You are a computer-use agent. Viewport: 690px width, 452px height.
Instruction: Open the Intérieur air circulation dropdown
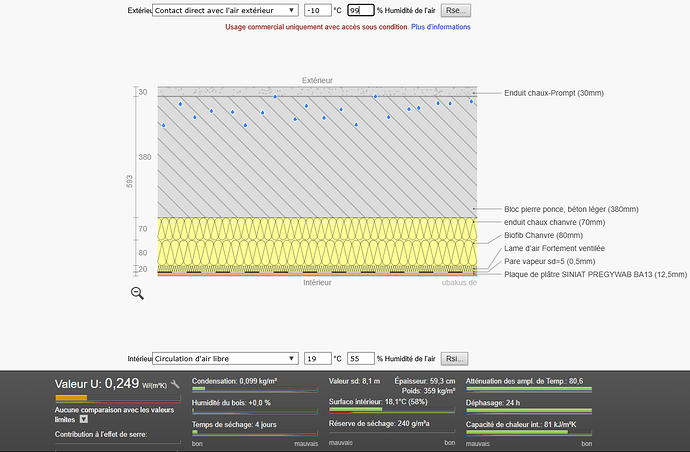225,359
